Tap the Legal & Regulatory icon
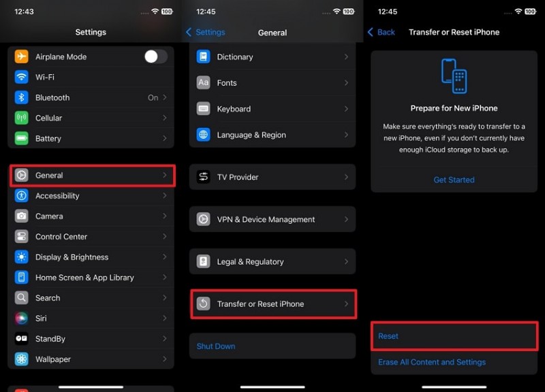The image size is (545, 392). [x=203, y=261]
